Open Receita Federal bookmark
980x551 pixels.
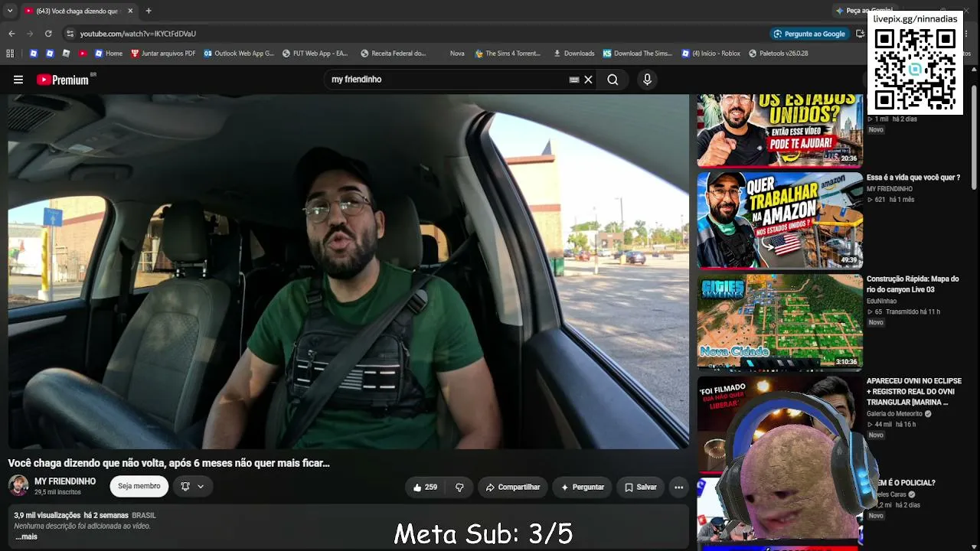point(393,54)
